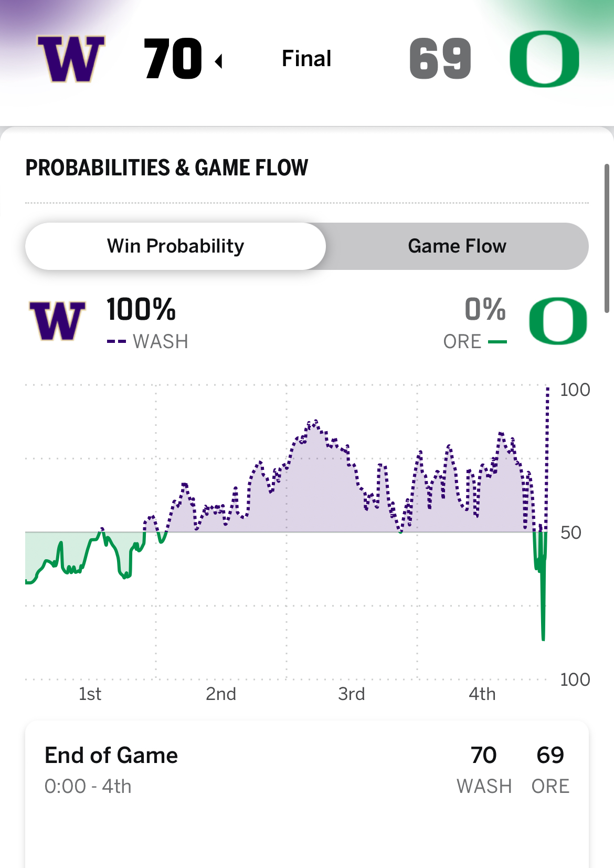Click the 1st quarter axis label
Viewport: 614px width, 868px height.
click(90, 694)
